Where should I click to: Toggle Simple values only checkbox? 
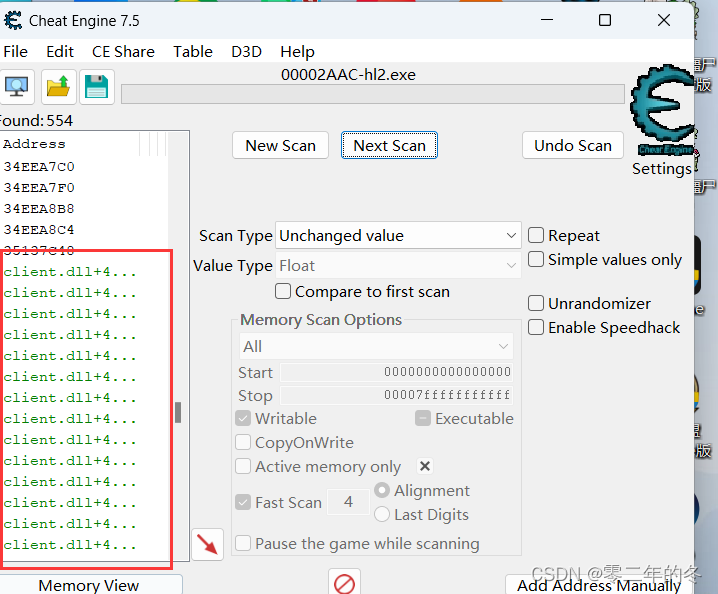click(536, 259)
